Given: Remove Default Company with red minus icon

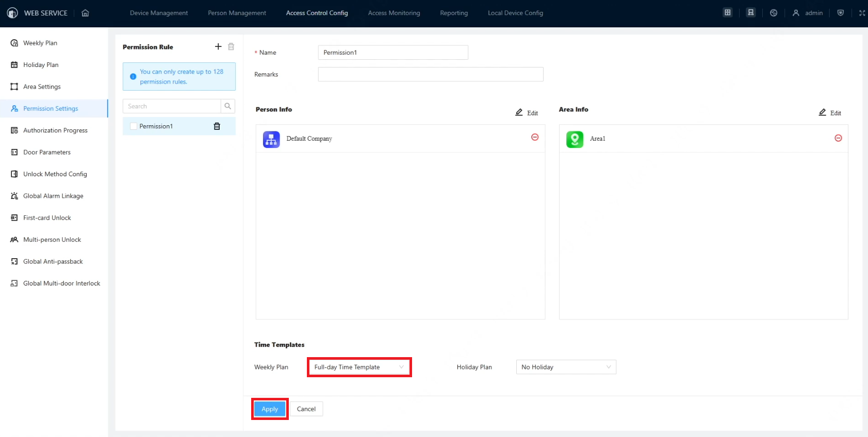Looking at the screenshot, I should tap(535, 137).
